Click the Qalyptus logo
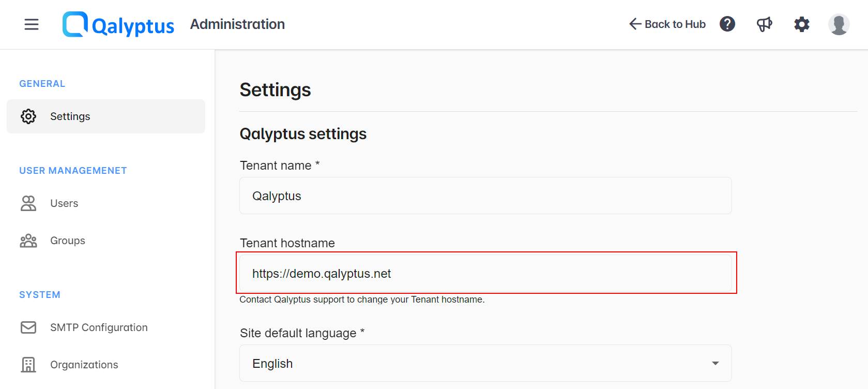This screenshot has height=389, width=868. tap(118, 24)
